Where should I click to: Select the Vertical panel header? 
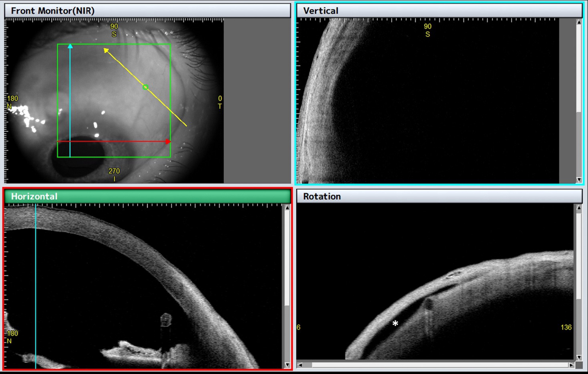[x=439, y=11]
